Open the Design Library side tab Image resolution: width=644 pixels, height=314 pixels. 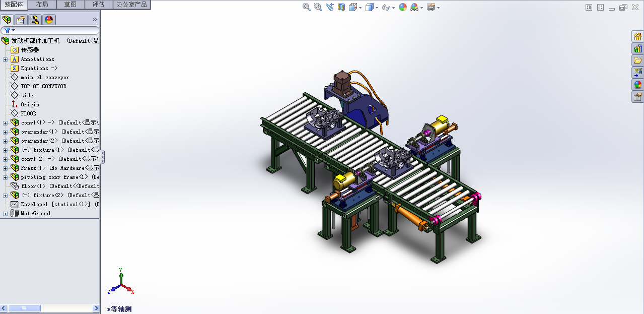click(638, 48)
